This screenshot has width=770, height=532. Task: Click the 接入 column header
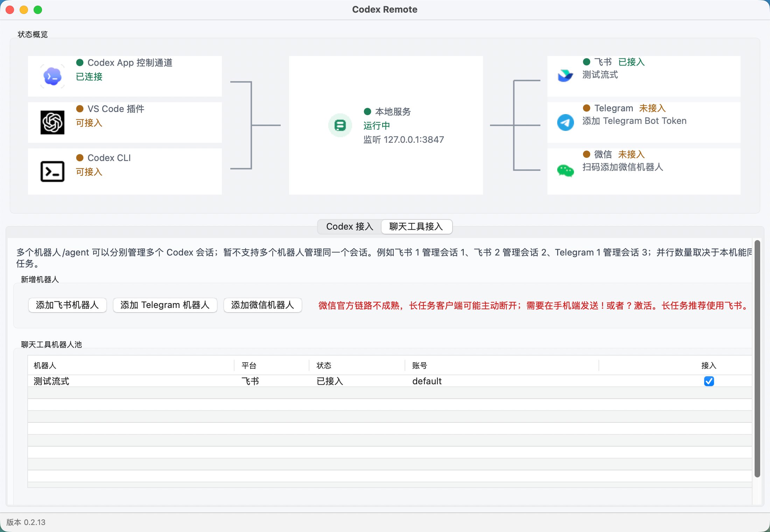tap(709, 365)
